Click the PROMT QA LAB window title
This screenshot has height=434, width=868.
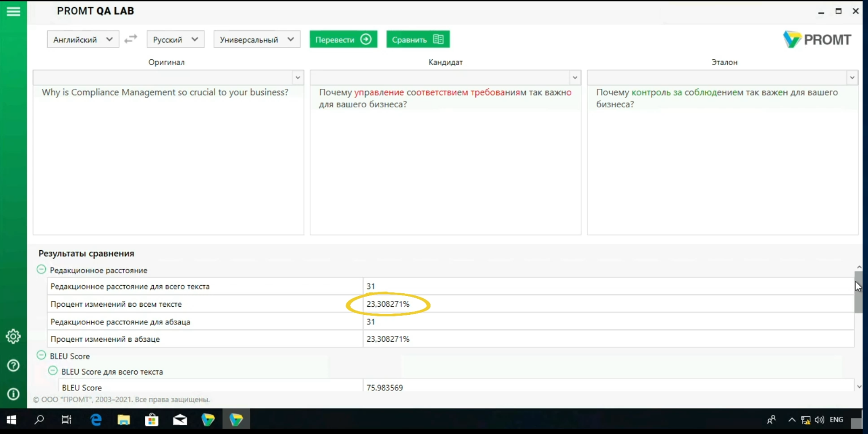tap(95, 11)
